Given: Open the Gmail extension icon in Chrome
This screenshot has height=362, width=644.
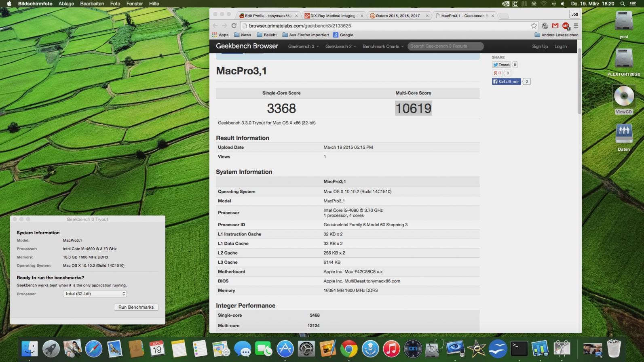Looking at the screenshot, I should coord(555,25).
